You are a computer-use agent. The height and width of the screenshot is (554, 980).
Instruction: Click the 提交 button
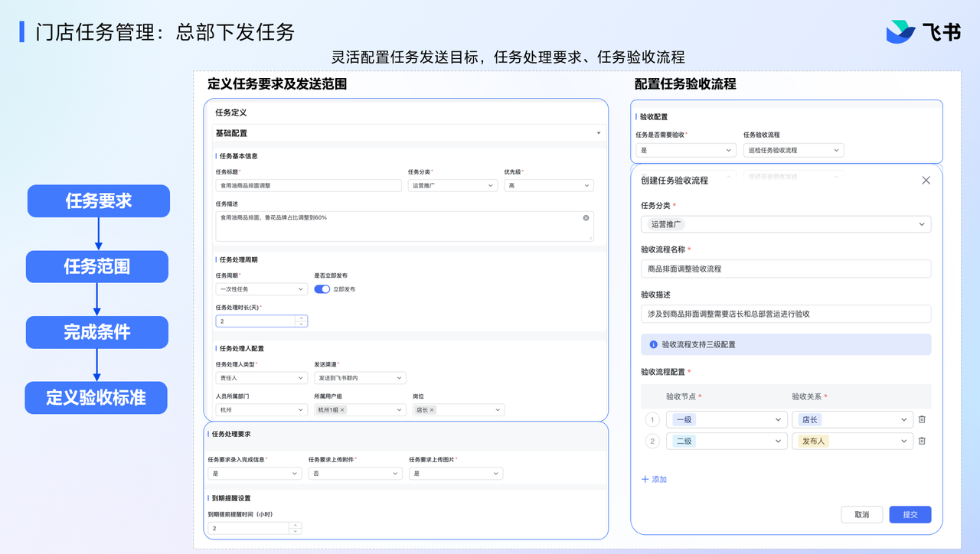click(x=910, y=514)
